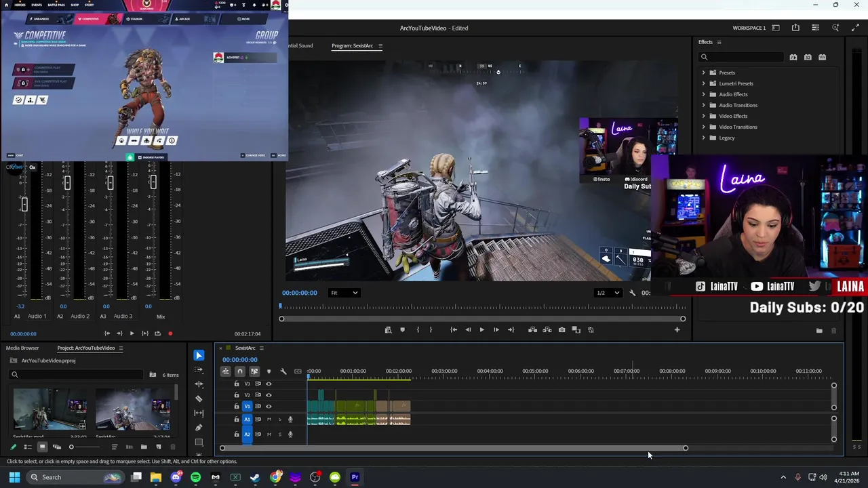This screenshot has width=868, height=488.
Task: Toggle insert sequences as nests button
Action: 226,371
